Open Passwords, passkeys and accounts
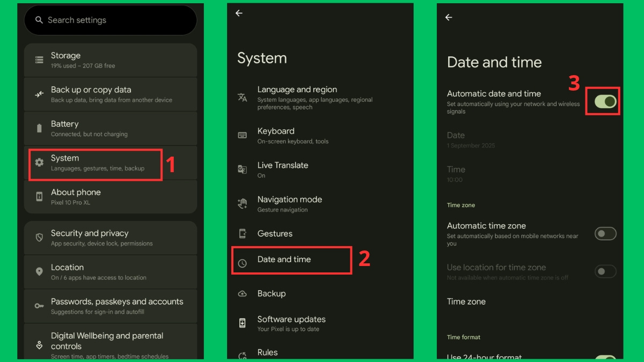 (111, 306)
